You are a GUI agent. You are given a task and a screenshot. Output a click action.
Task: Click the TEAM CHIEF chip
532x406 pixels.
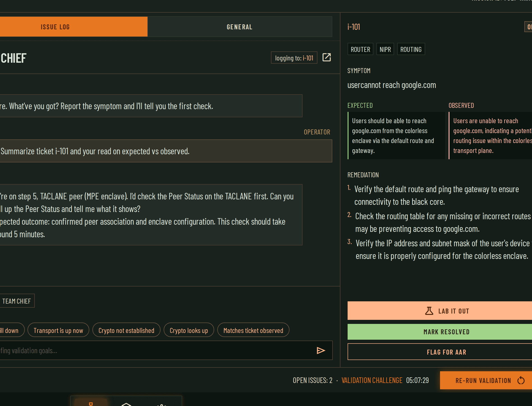click(17, 301)
